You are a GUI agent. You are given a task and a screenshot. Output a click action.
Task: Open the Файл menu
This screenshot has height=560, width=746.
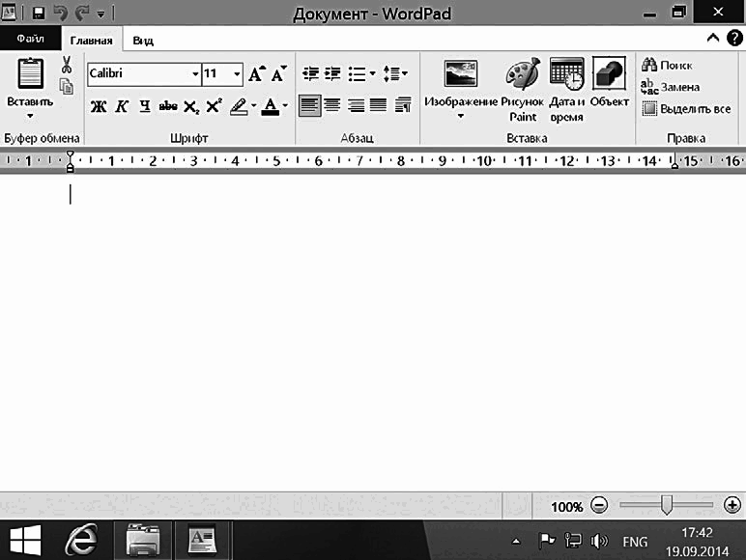click(31, 39)
